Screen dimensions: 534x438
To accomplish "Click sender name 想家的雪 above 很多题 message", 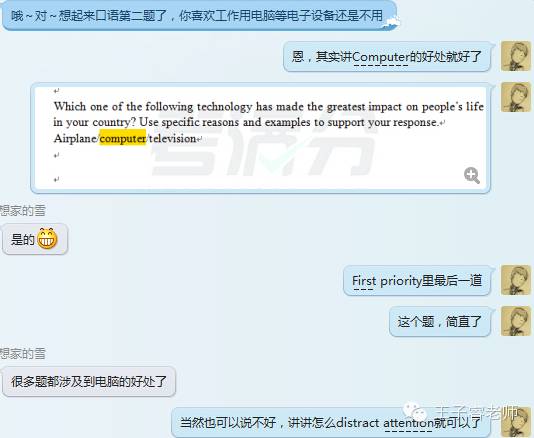I will [22, 354].
